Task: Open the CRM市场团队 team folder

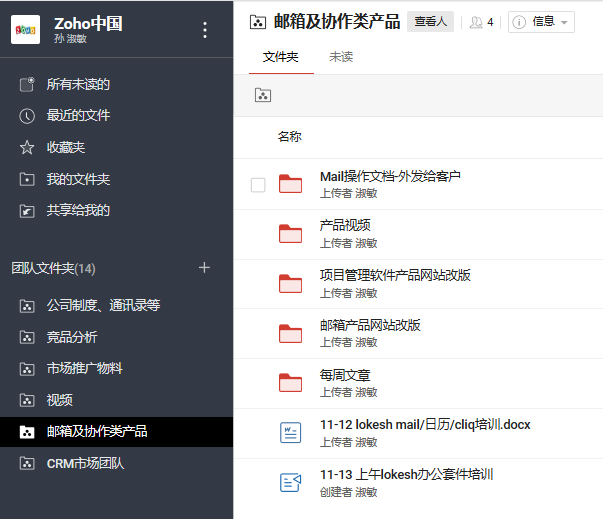Action: [x=85, y=464]
